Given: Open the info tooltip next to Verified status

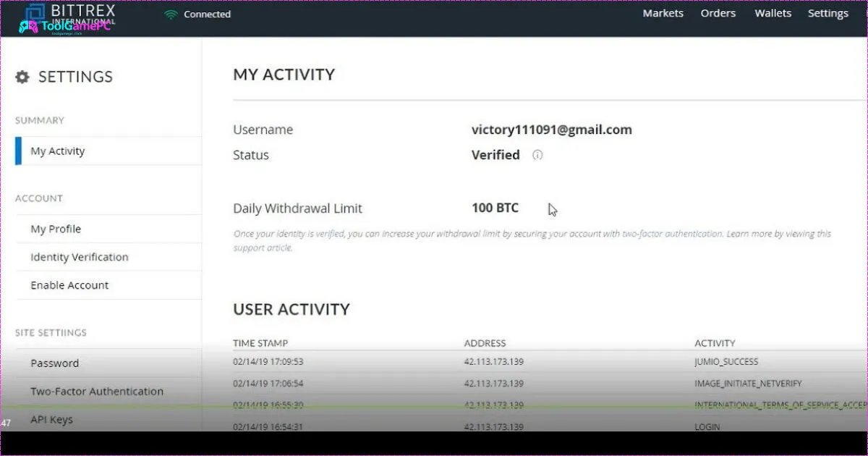Looking at the screenshot, I should coord(537,155).
